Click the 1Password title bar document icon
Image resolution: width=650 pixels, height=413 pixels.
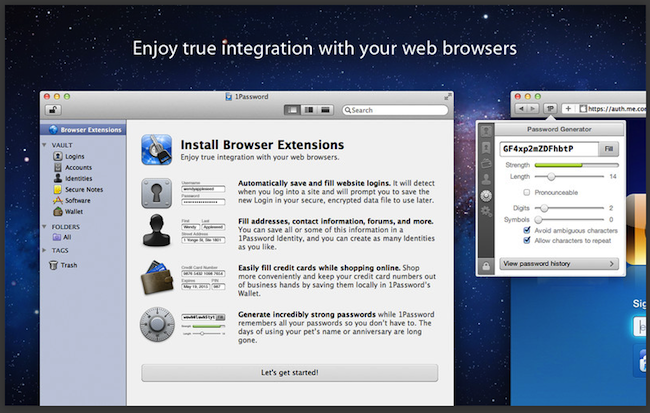228,97
